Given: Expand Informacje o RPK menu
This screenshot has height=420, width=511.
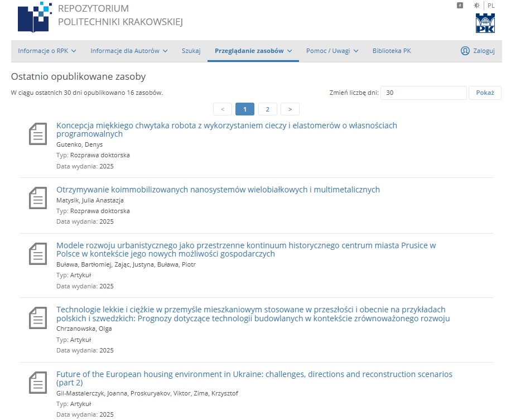Looking at the screenshot, I should coord(47,51).
